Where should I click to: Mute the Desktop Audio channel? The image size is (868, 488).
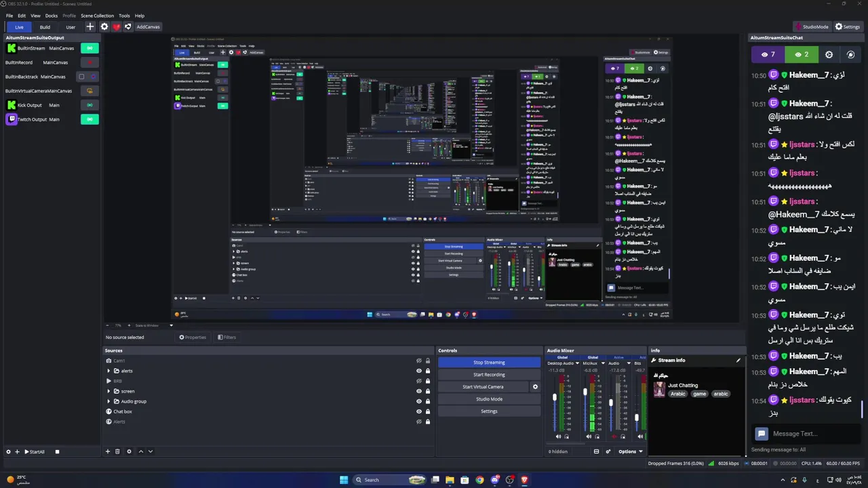[x=558, y=436]
